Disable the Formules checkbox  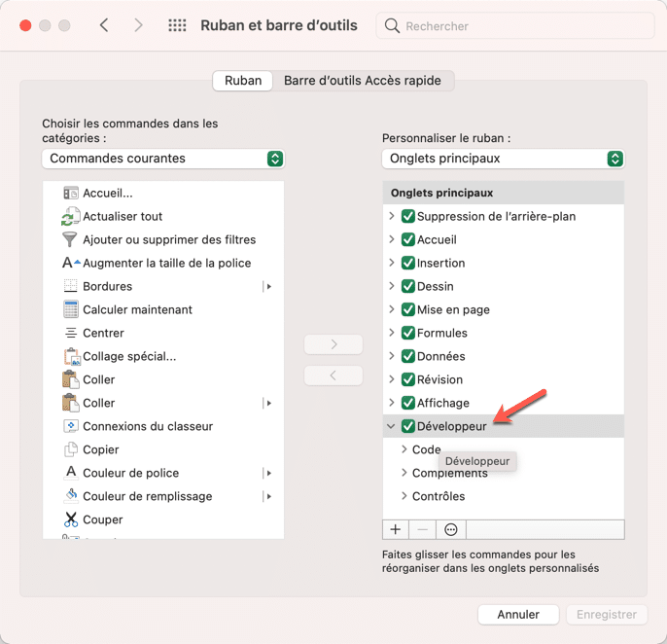tap(408, 333)
